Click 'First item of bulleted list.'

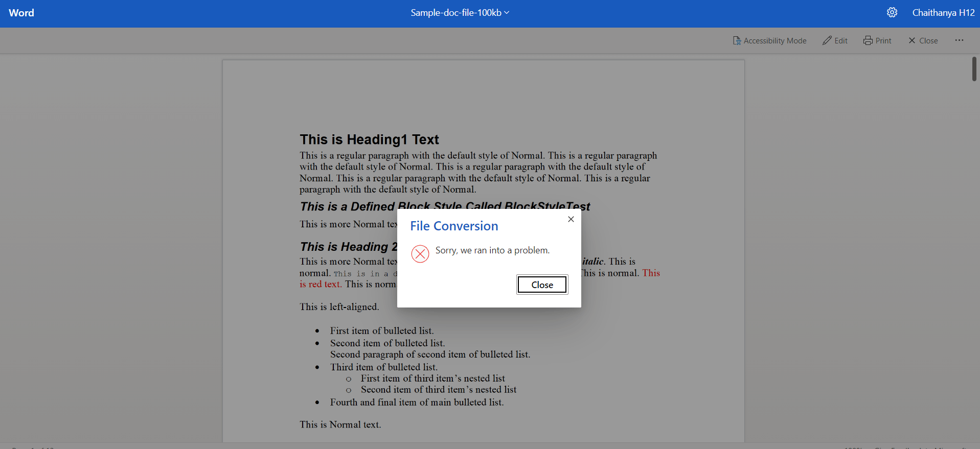(x=382, y=330)
